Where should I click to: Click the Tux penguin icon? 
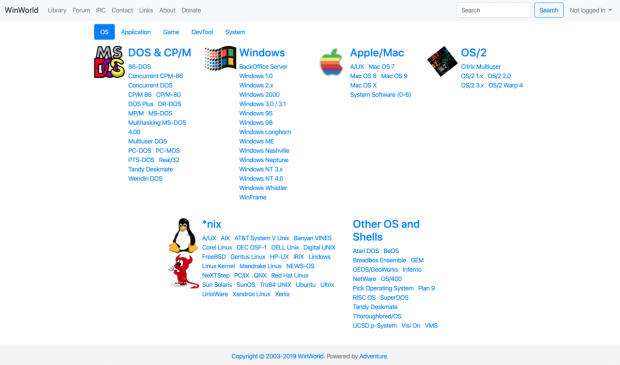183,235
